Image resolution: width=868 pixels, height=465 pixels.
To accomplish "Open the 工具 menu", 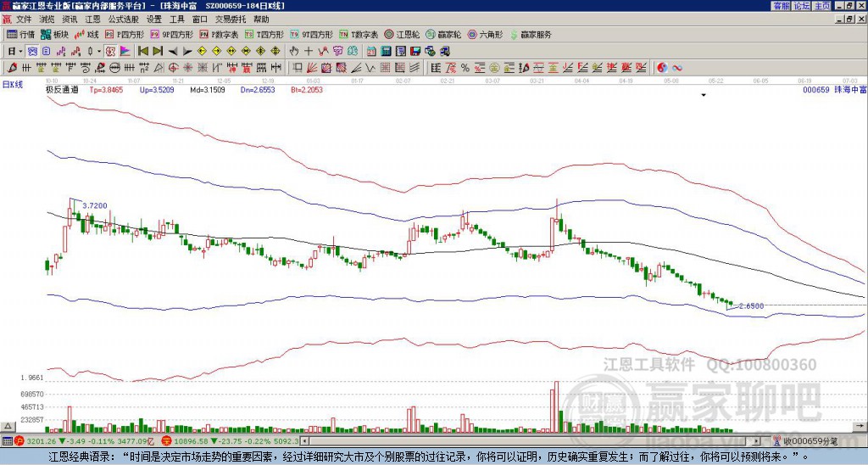I will (x=177, y=20).
